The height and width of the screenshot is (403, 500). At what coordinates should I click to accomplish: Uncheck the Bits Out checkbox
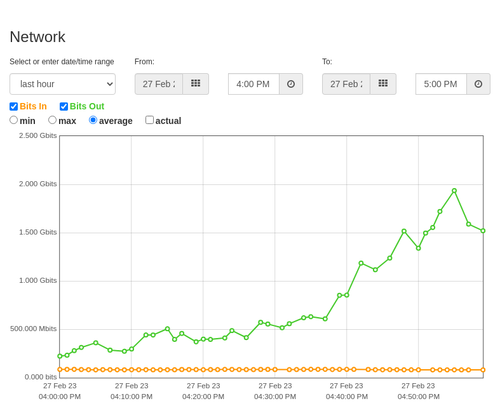click(x=64, y=106)
